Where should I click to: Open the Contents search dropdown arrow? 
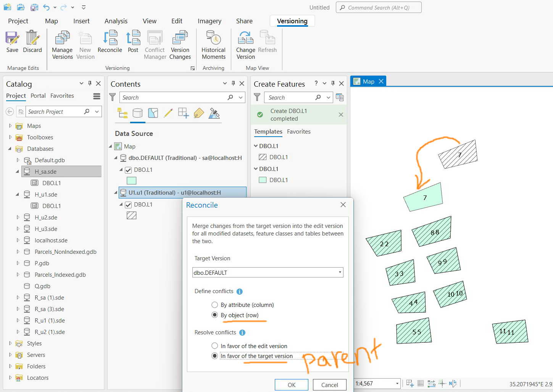(241, 97)
